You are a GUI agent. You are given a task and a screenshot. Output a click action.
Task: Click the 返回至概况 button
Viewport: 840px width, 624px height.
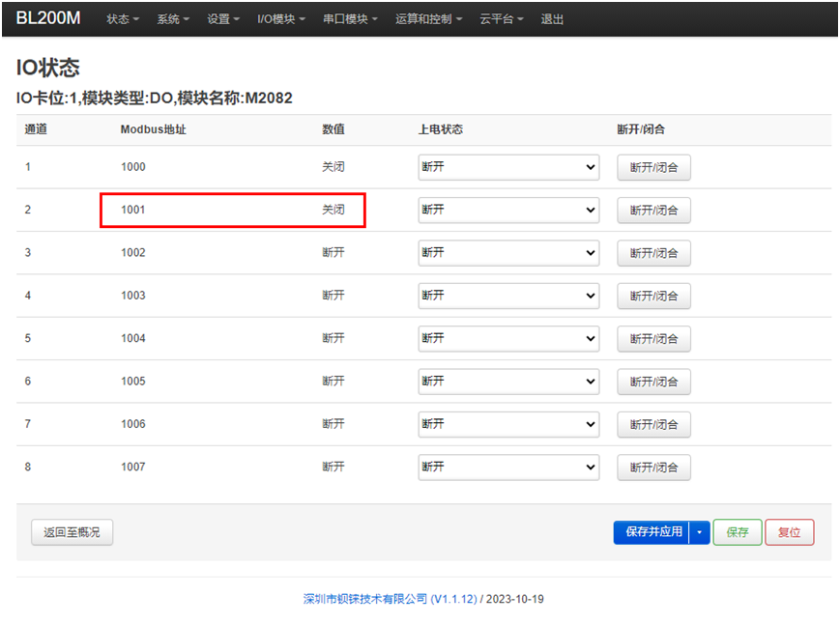pyautogui.click(x=72, y=532)
